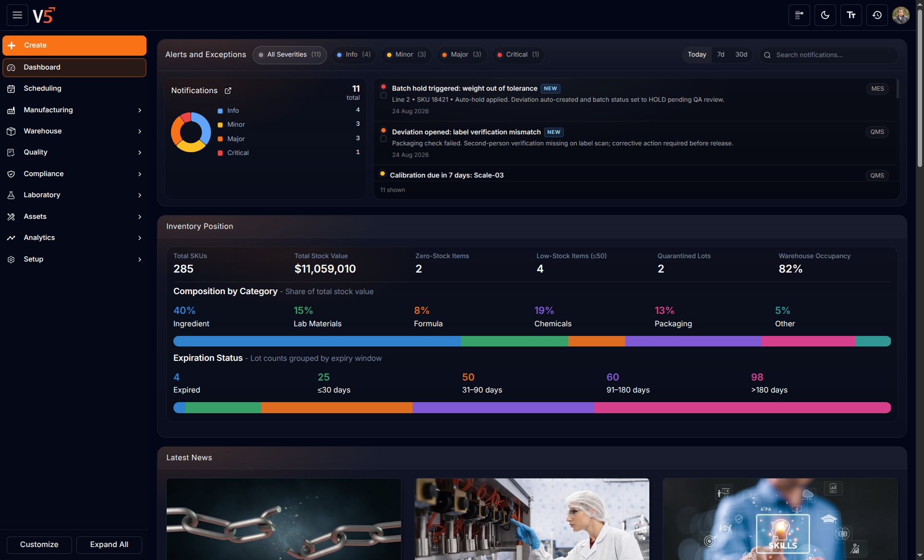Click the search magnifier icon
Image resolution: width=924 pixels, height=560 pixels.
coord(767,55)
